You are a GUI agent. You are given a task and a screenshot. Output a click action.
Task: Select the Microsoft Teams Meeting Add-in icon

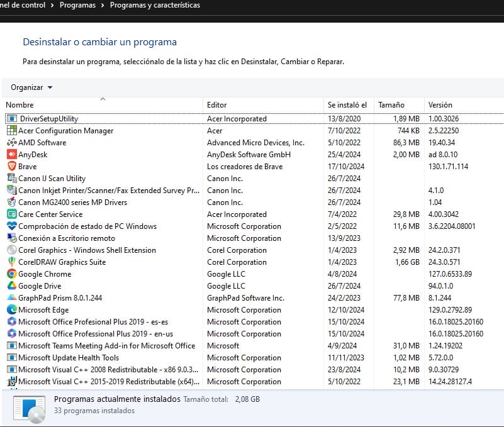pos(12,345)
